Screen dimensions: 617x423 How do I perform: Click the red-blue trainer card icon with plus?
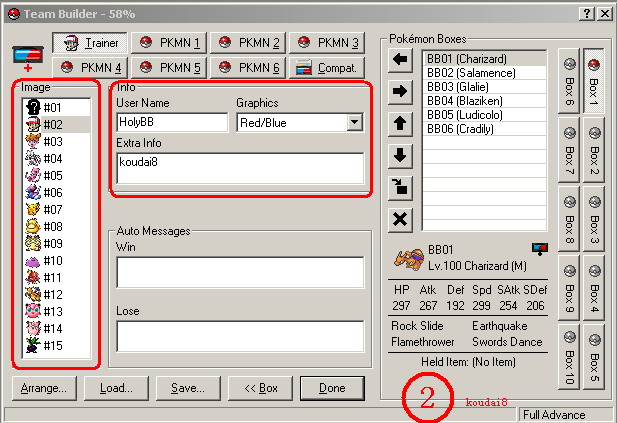(x=28, y=58)
